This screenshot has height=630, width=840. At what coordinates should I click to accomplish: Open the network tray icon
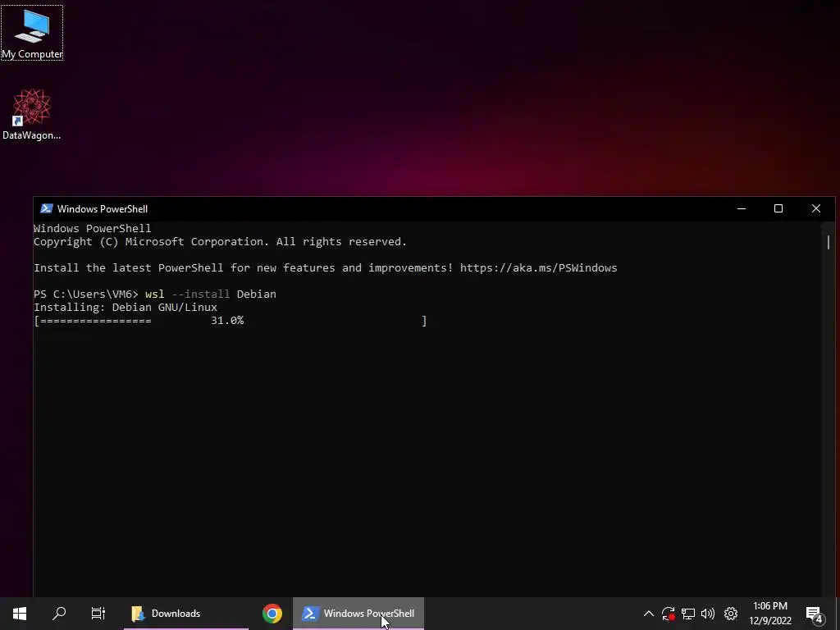688,614
